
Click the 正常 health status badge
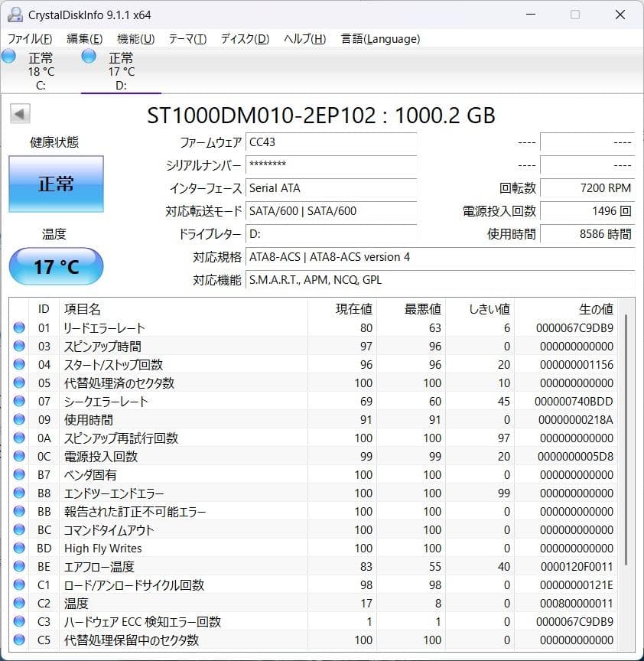click(56, 184)
